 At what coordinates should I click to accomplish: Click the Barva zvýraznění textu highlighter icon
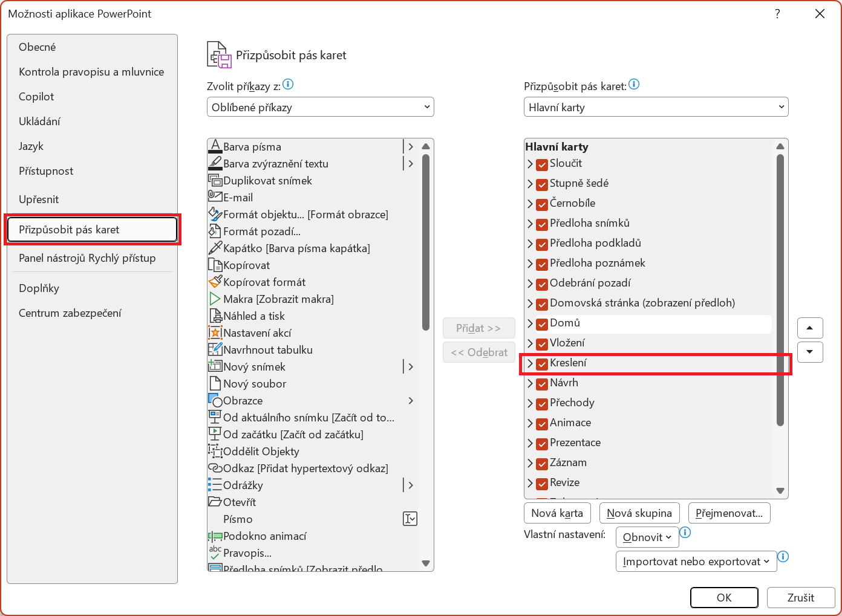[x=215, y=163]
